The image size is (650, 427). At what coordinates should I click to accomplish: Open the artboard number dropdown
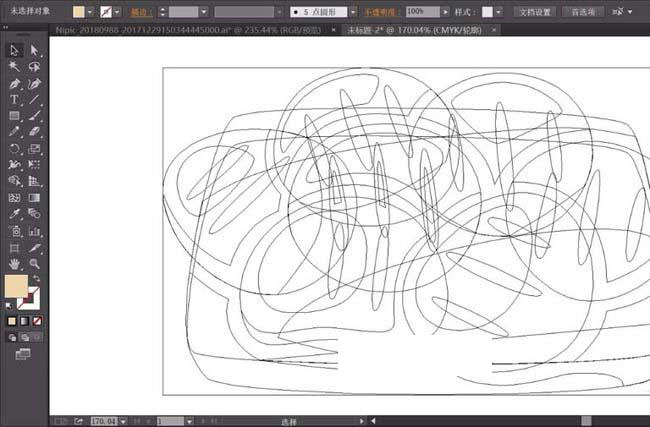[189, 421]
